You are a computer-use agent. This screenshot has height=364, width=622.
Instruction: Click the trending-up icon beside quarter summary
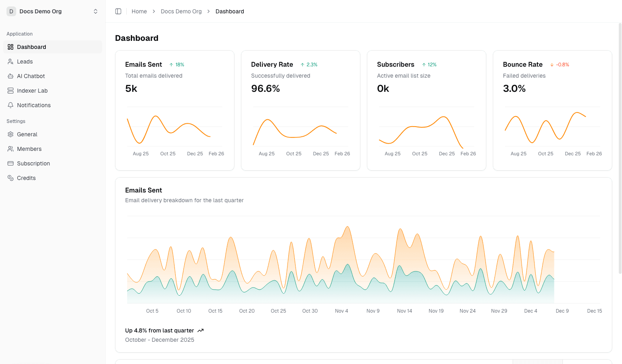pyautogui.click(x=200, y=330)
